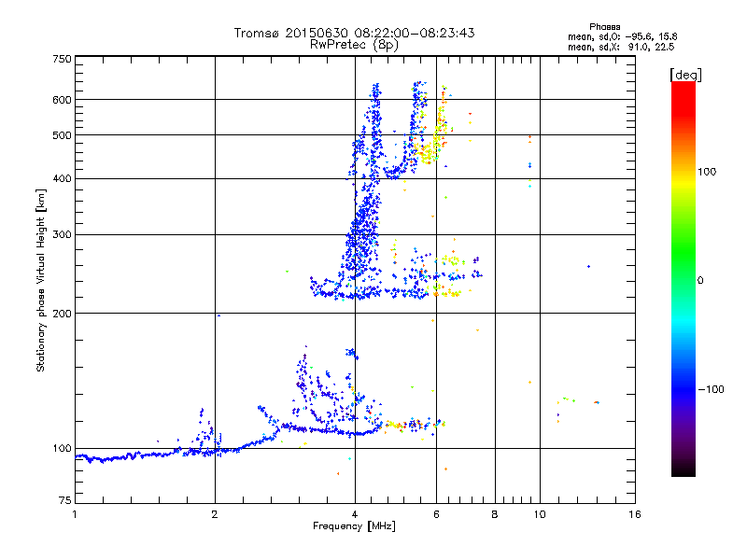Click the x-axis tick label "8"
Viewport: 747px width, 560px height.
pos(495,514)
